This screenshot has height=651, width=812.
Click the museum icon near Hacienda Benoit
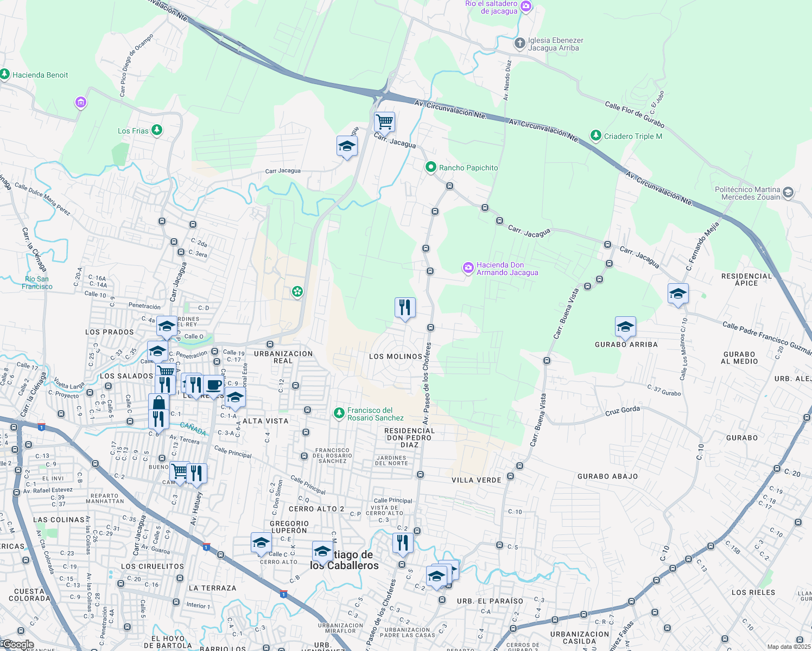click(80, 102)
